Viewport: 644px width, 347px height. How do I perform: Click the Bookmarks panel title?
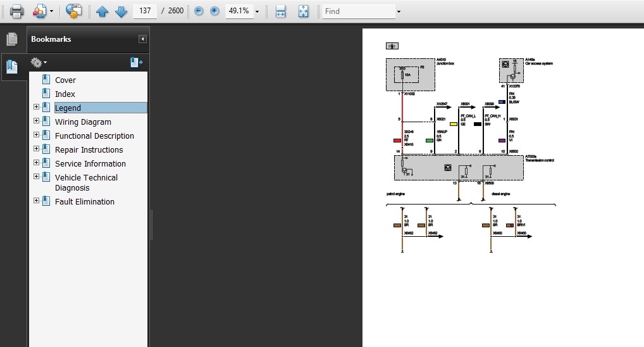tap(51, 39)
